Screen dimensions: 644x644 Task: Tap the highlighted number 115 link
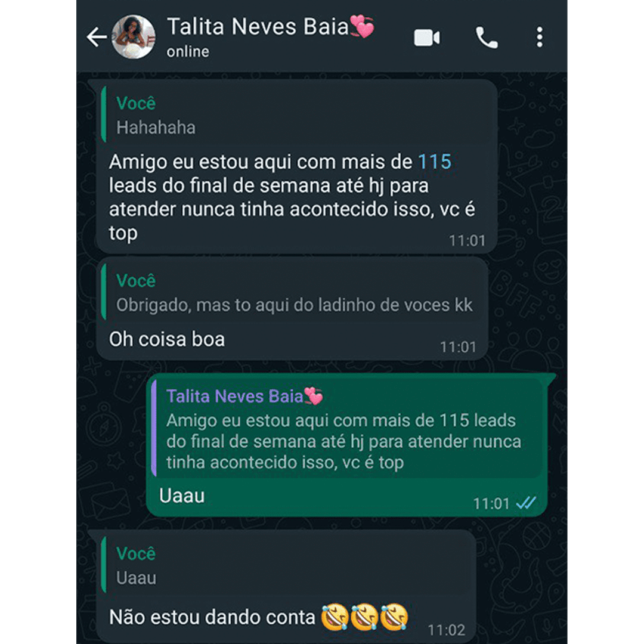coord(435,162)
